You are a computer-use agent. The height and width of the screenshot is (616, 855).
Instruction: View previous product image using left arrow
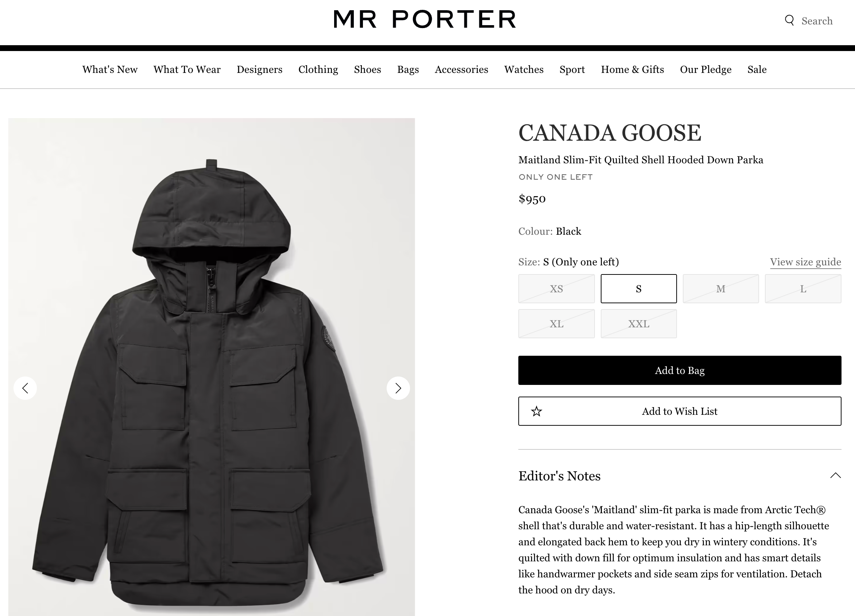[x=25, y=388]
